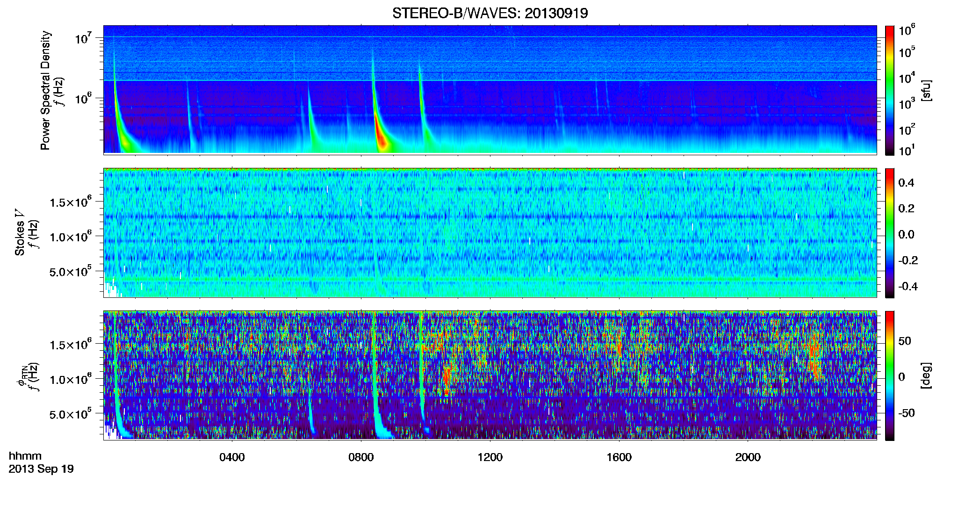
Task: Select the 1200 time tick label
Action: click(490, 457)
